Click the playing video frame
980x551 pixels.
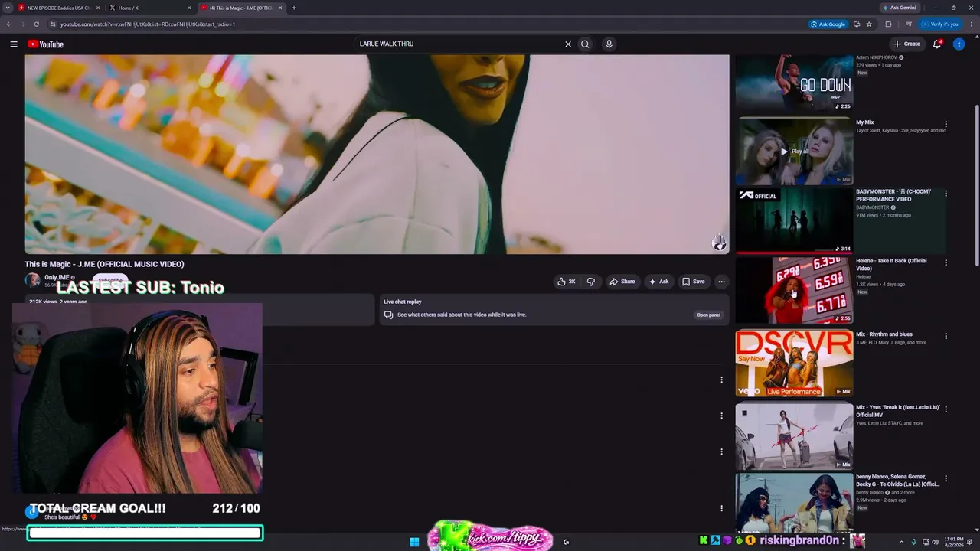(377, 154)
